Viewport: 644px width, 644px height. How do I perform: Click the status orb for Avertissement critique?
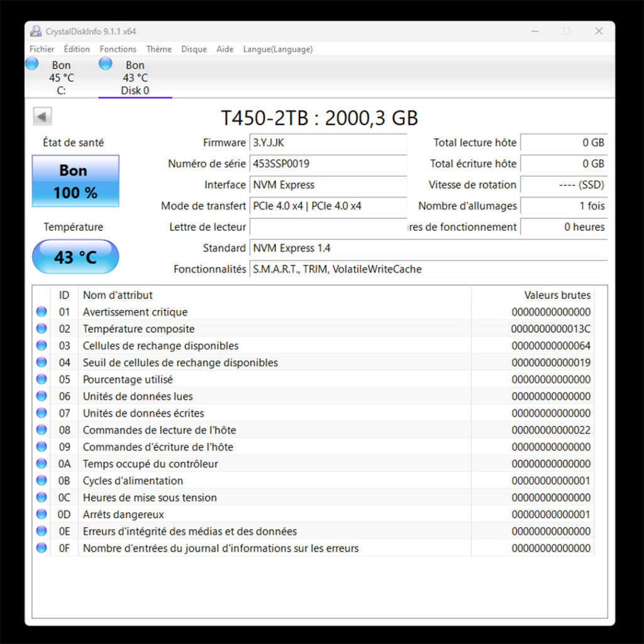coord(42,312)
